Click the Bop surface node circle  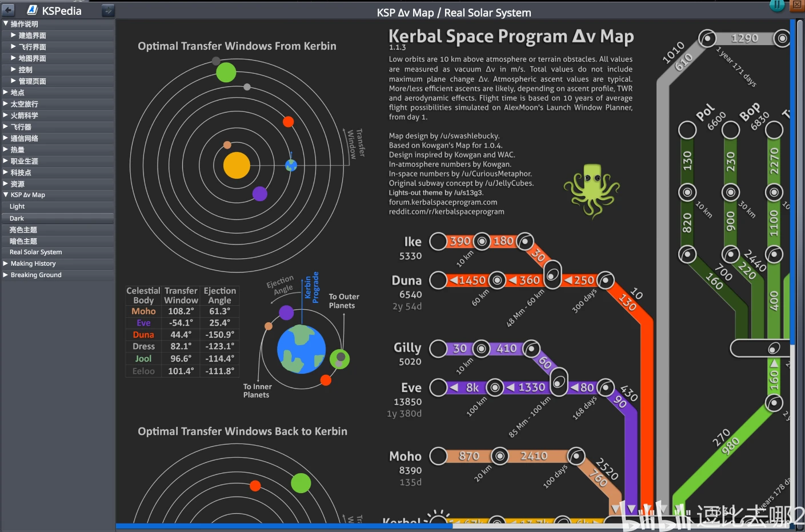coord(731,130)
